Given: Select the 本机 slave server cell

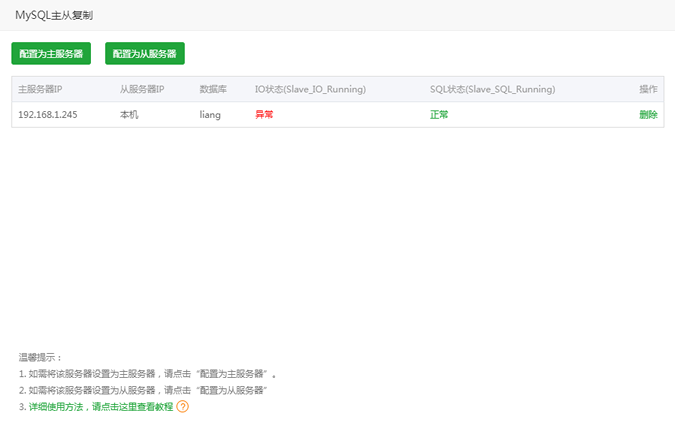Looking at the screenshot, I should tap(129, 115).
